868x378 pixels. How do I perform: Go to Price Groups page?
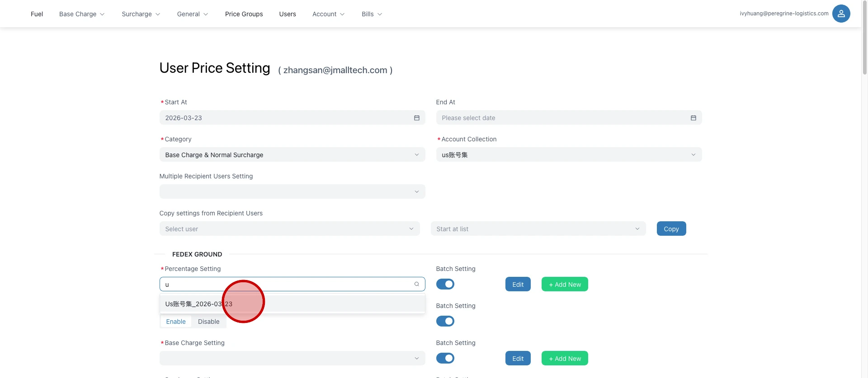pyautogui.click(x=244, y=14)
